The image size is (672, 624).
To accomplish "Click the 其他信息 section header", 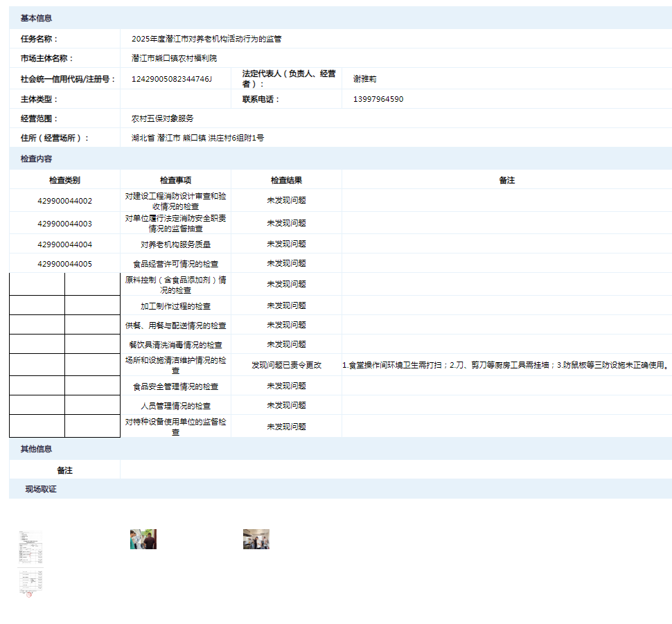I will [36, 449].
